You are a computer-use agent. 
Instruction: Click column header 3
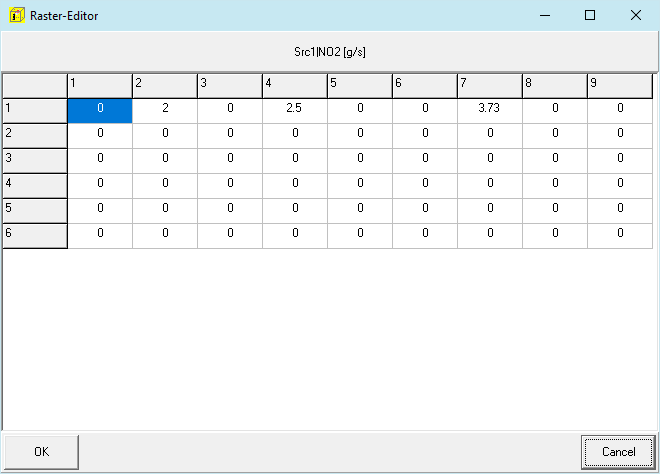230,86
